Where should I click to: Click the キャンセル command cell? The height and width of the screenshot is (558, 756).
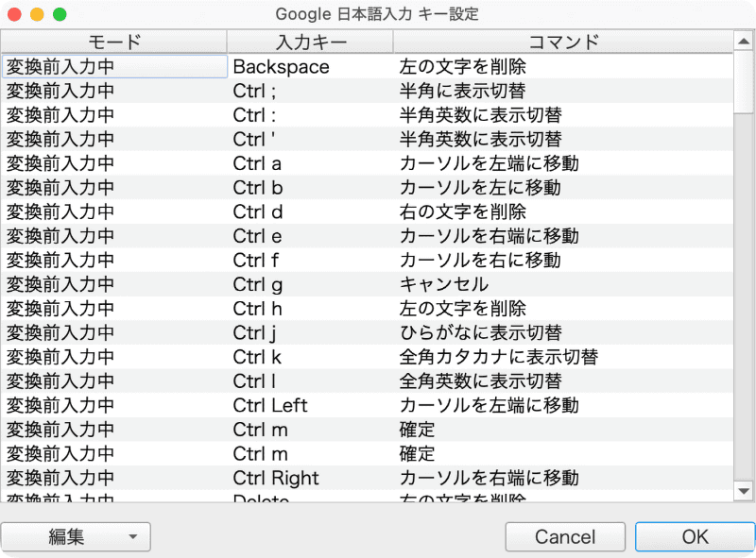(563, 284)
